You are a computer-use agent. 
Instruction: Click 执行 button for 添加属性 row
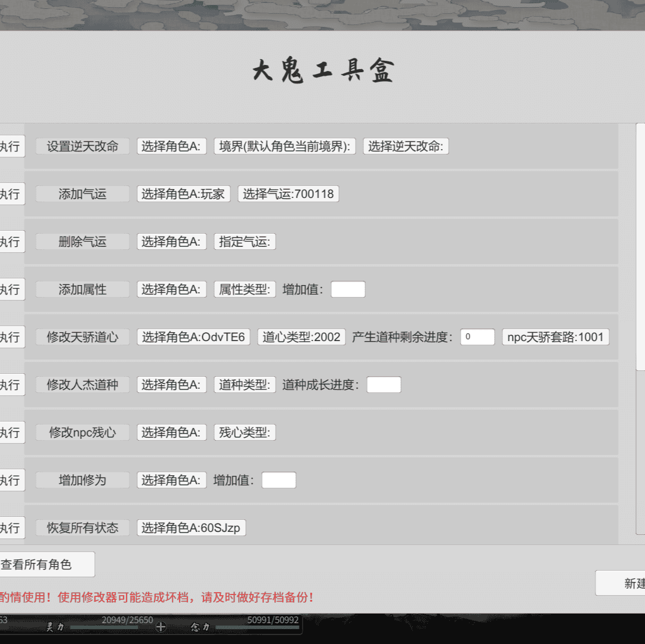[x=11, y=289]
